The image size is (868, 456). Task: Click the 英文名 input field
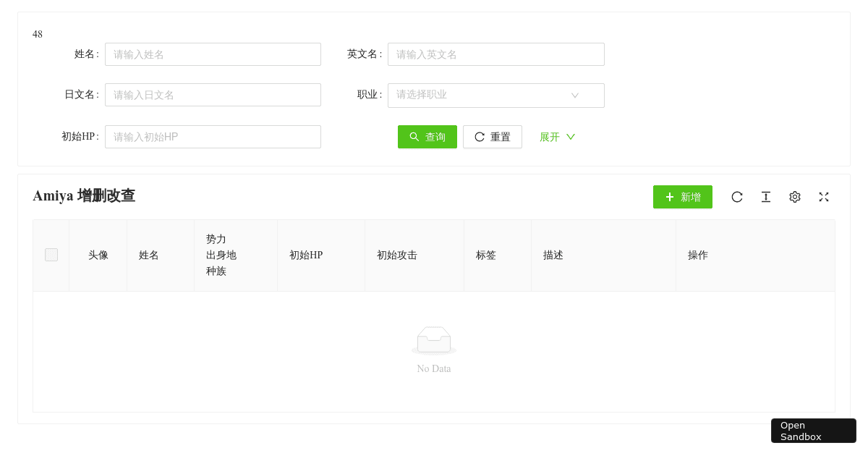[496, 54]
